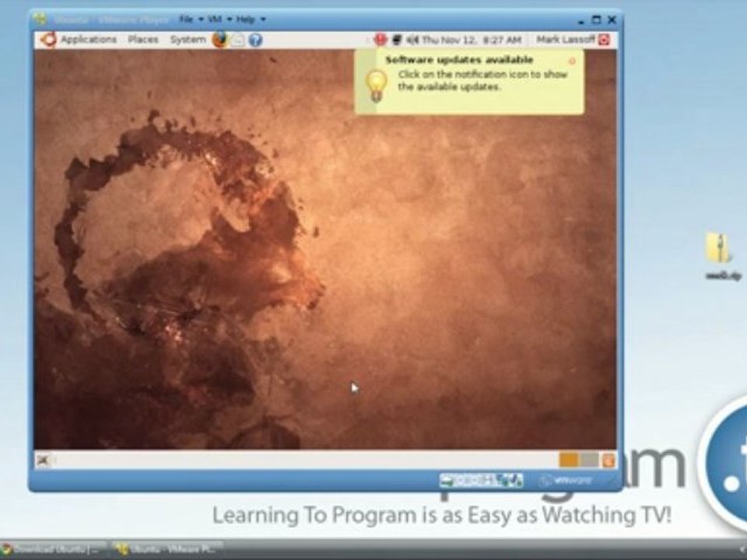The width and height of the screenshot is (747, 560).
Task: Switch to the grey second workspace
Action: 589,460
